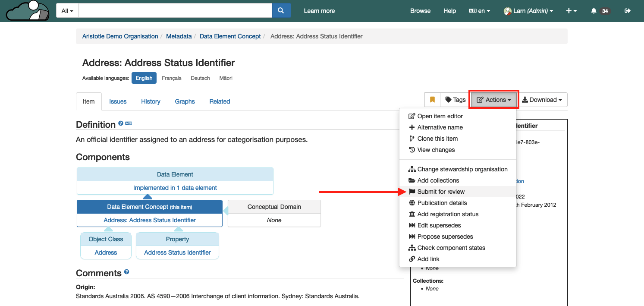Screen dimensions: 644x306
Task: Click Data Element Concept breadcrumb link
Action: (x=230, y=36)
